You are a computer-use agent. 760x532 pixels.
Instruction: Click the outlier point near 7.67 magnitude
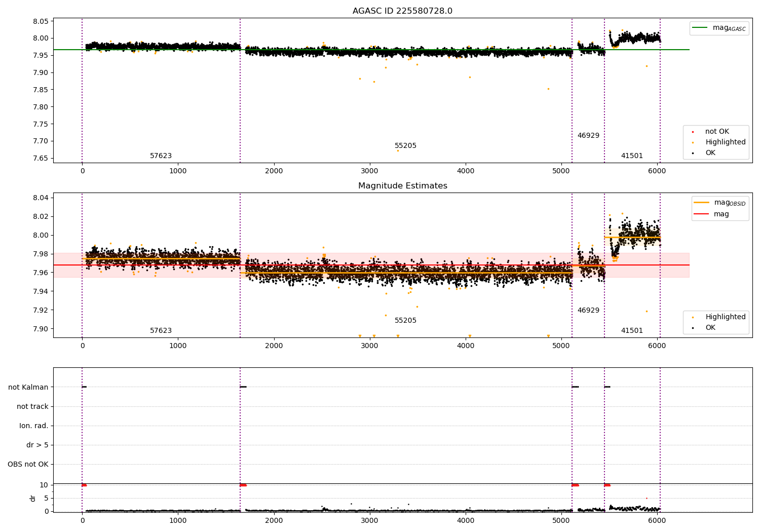398,150
